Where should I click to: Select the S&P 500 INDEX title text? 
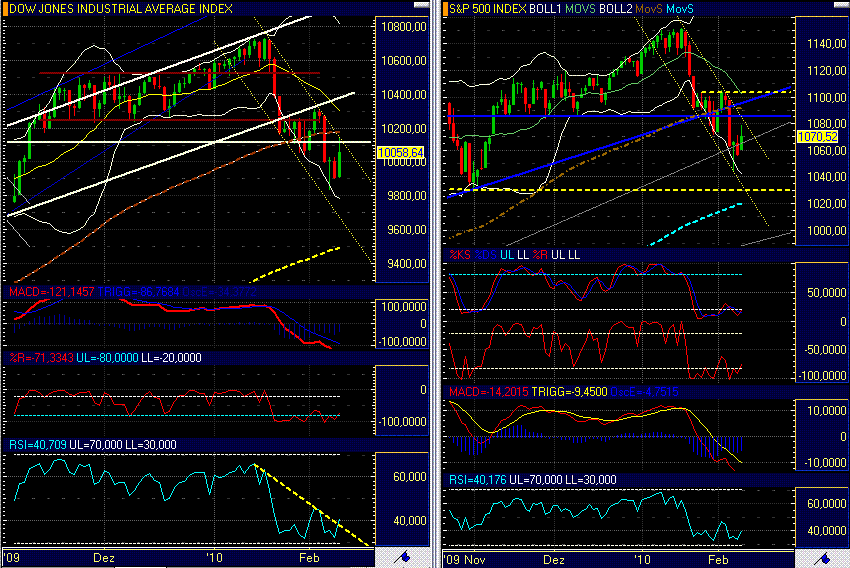point(490,9)
